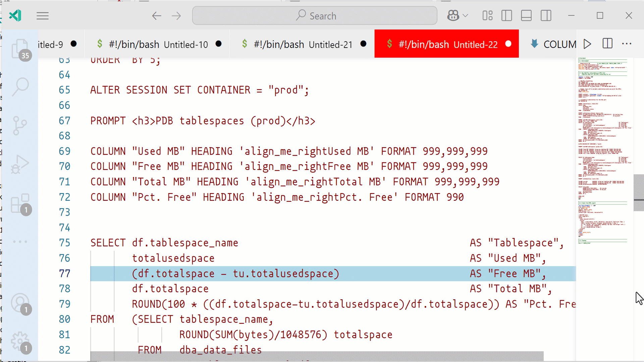The image size is (644, 362).
Task: Open the Explorer view in activity bar
Action: pyautogui.click(x=20, y=49)
